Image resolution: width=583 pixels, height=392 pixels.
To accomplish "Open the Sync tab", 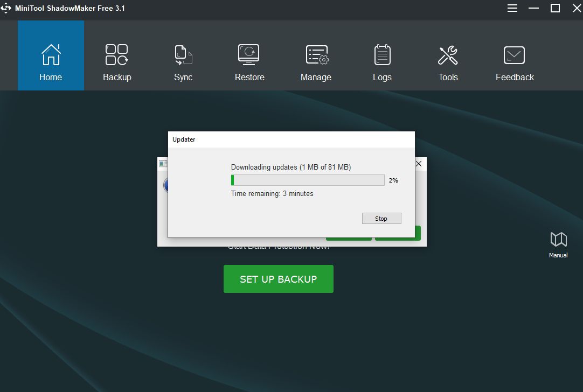I will tap(183, 55).
